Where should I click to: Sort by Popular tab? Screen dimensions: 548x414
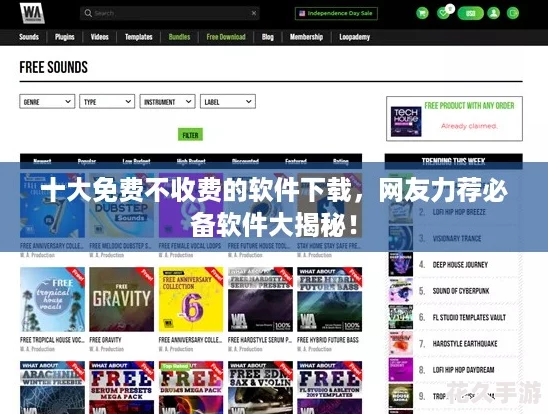[87, 161]
